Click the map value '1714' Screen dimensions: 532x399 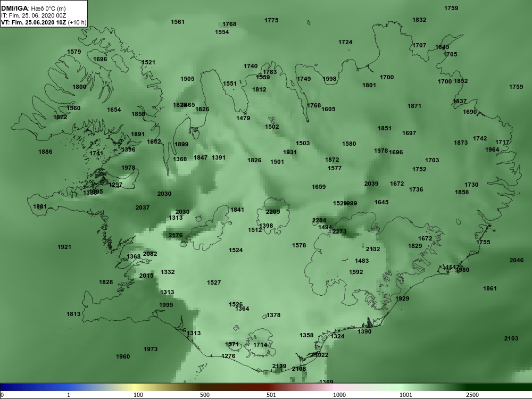(260, 345)
